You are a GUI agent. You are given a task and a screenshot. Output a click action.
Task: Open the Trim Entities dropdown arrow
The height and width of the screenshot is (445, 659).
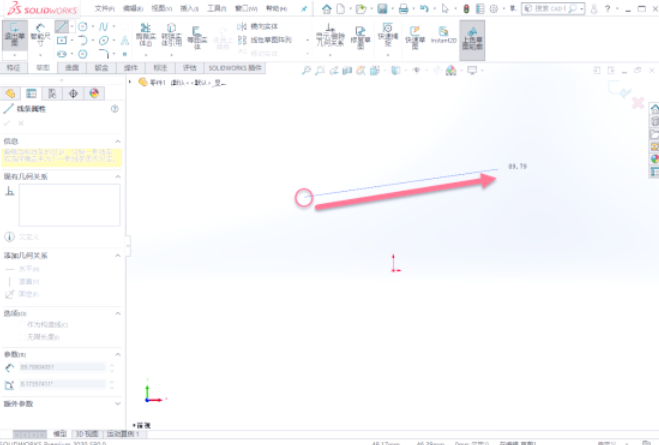coord(146,55)
